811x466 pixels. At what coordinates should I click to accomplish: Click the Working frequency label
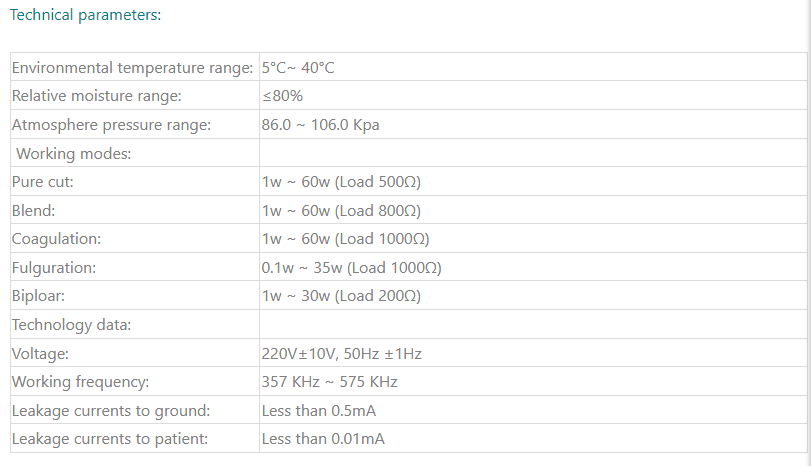[80, 381]
